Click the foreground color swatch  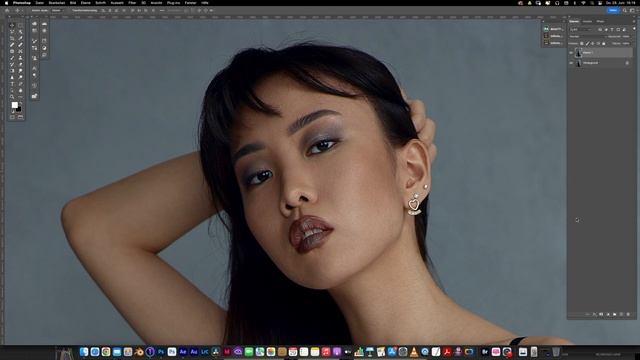[15, 105]
